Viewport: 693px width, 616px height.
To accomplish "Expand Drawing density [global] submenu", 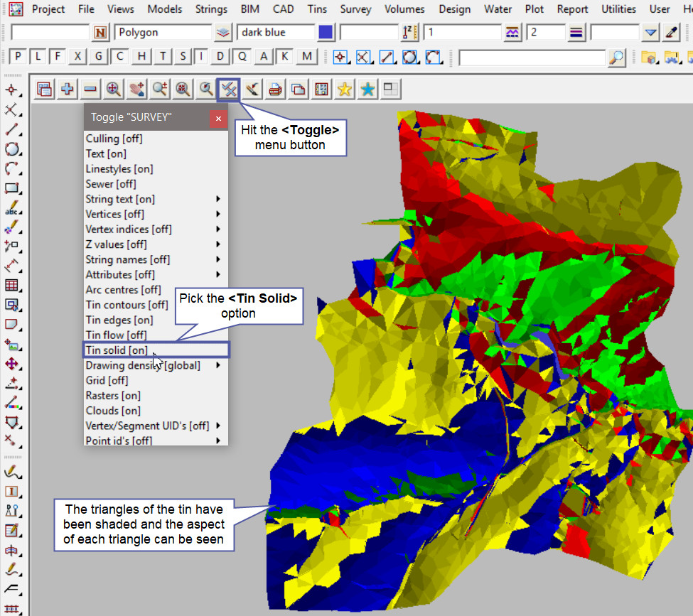I will point(218,365).
